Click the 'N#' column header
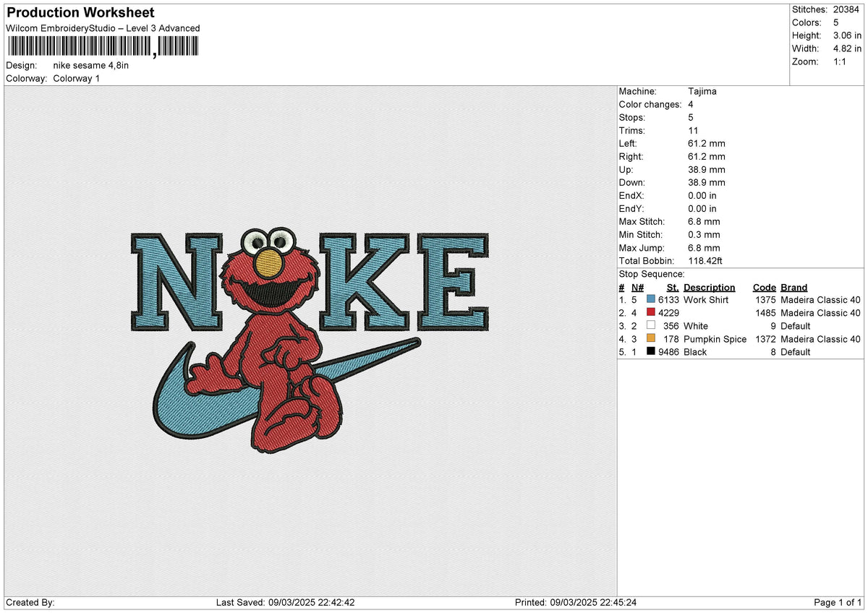 637,288
